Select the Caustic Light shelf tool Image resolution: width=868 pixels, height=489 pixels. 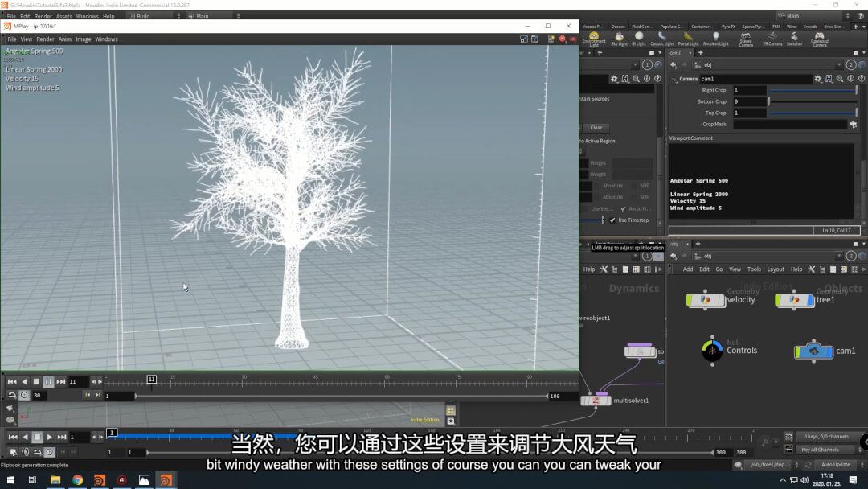(661, 39)
